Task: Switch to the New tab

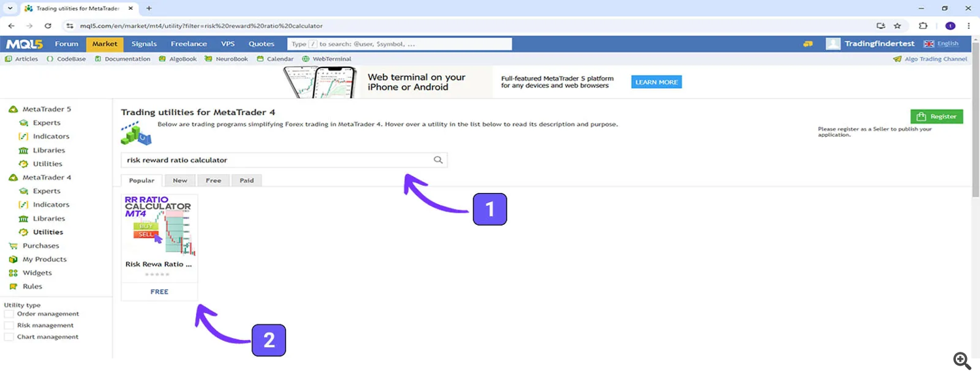Action: (180, 180)
